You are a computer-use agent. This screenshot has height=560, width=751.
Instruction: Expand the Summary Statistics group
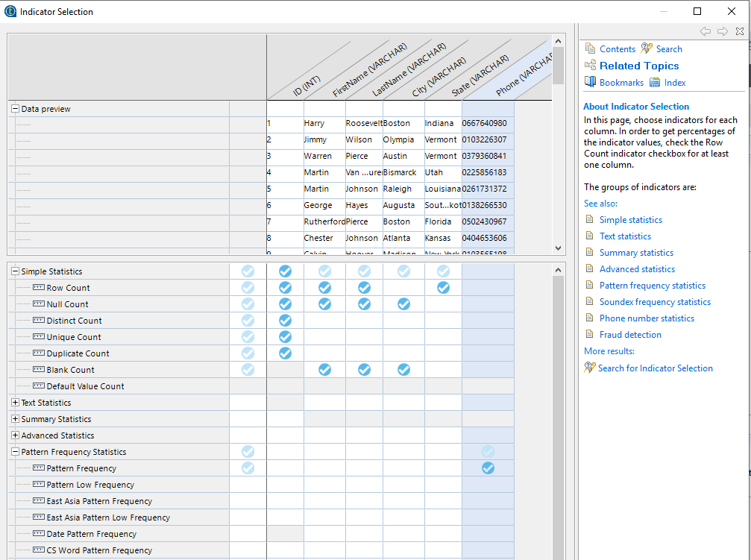point(16,418)
